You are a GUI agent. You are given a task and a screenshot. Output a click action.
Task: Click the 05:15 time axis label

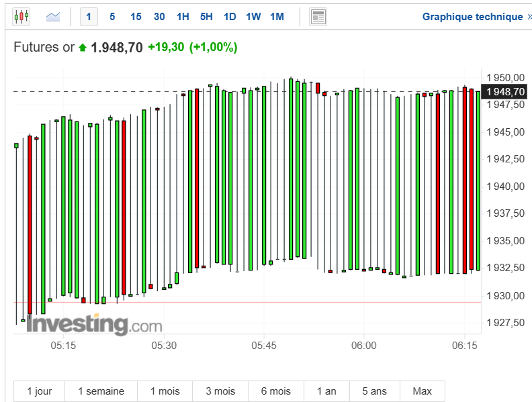tap(63, 346)
